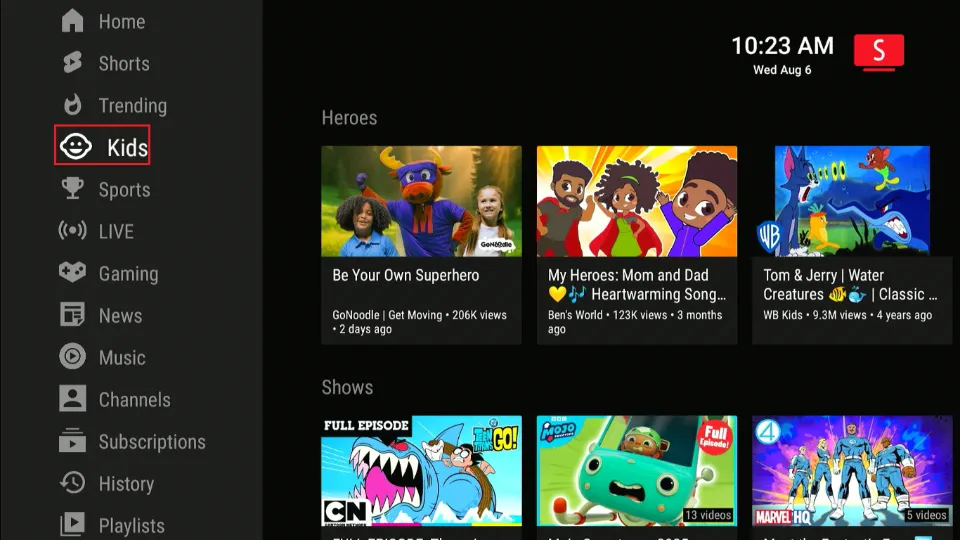The width and height of the screenshot is (960, 540).
Task: Open History label in sidebar
Action: click(x=126, y=484)
